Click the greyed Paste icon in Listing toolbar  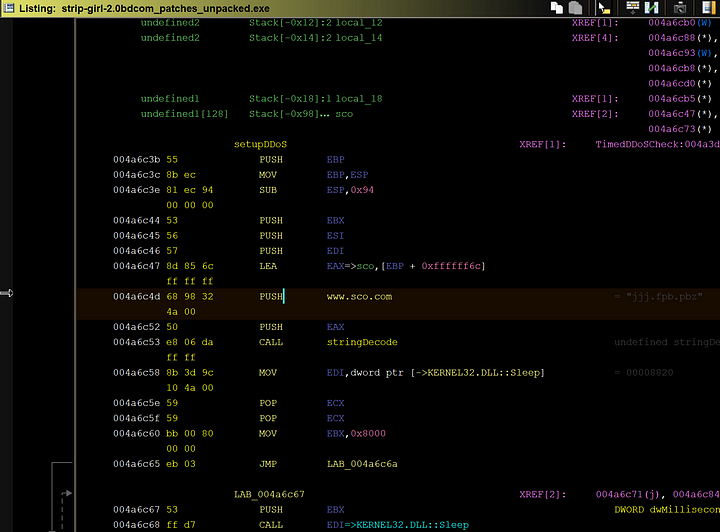575,8
